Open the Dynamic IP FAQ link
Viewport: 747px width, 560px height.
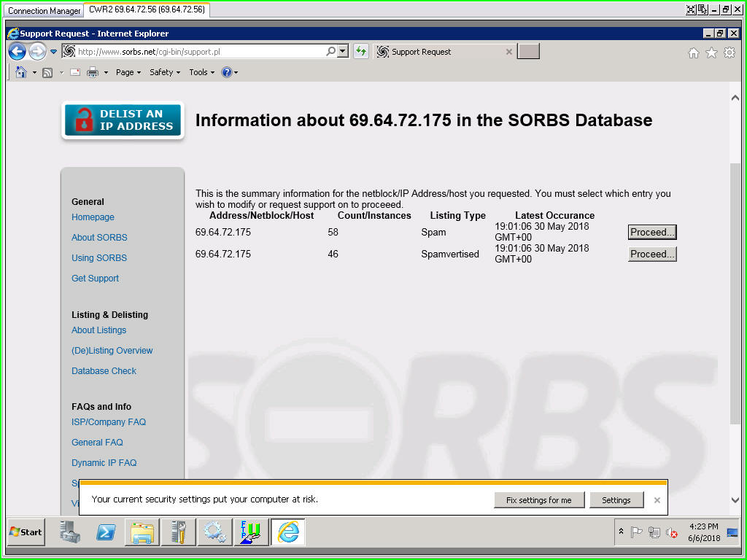click(104, 463)
